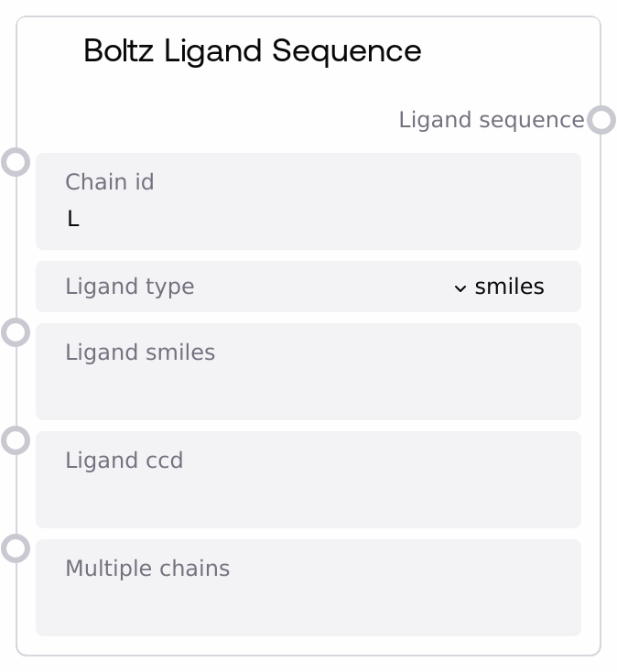
Task: Click the "Ligand ccd" label text
Action: point(124,461)
